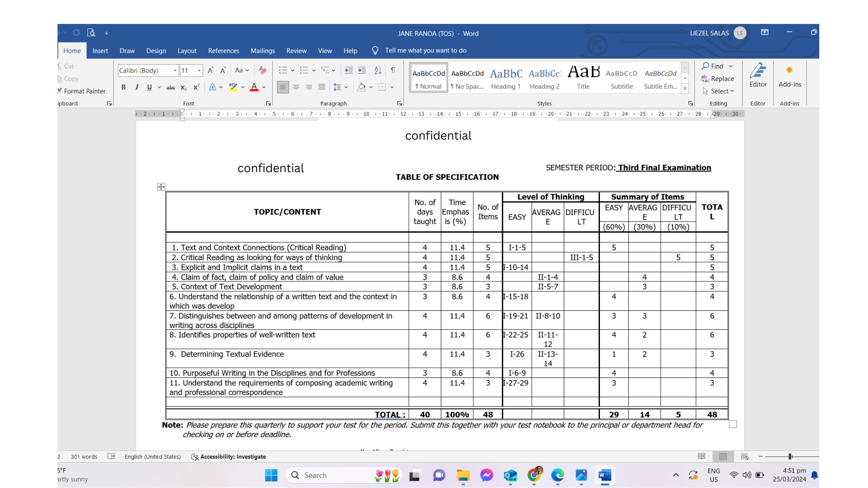Click Format Painter

click(x=84, y=91)
